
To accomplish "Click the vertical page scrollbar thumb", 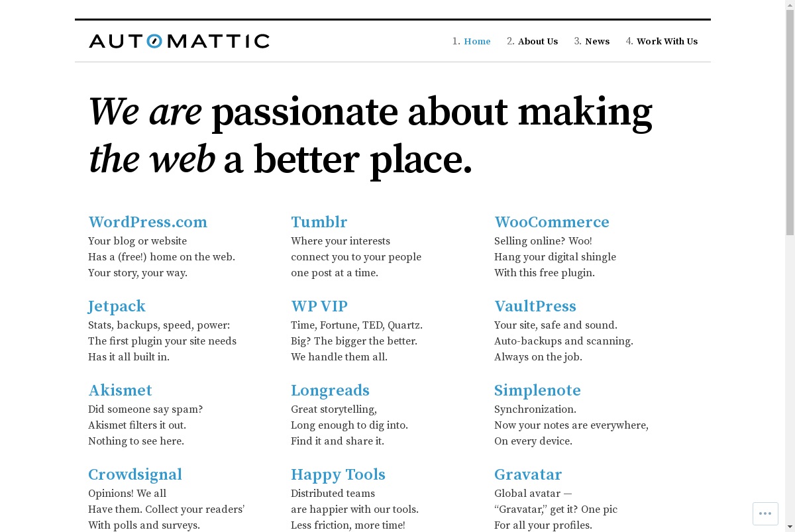I will [790, 123].
